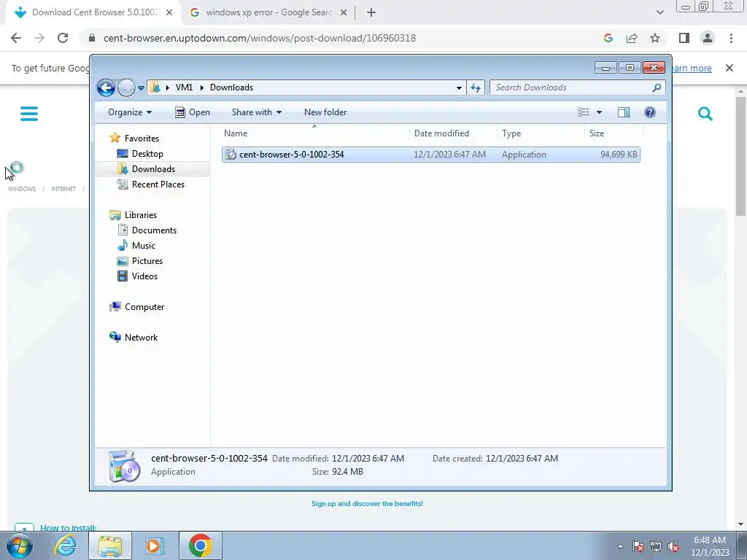Open the Organize menu
Image resolution: width=747 pixels, height=560 pixels.
[130, 112]
